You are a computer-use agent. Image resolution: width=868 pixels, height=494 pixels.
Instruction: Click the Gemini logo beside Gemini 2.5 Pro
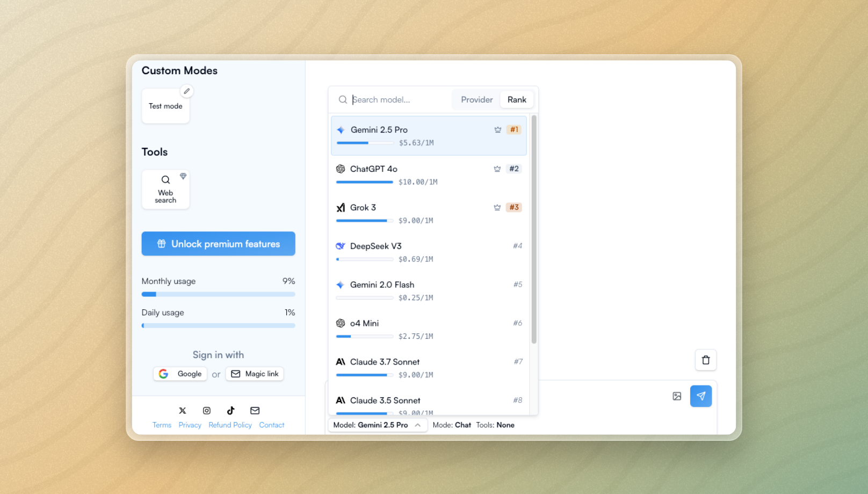coord(341,130)
